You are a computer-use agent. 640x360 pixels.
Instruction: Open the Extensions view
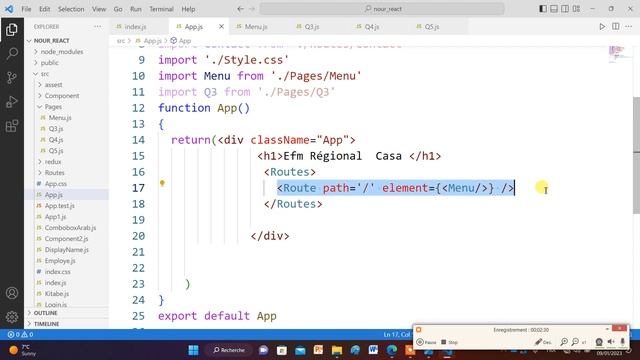tap(12, 126)
